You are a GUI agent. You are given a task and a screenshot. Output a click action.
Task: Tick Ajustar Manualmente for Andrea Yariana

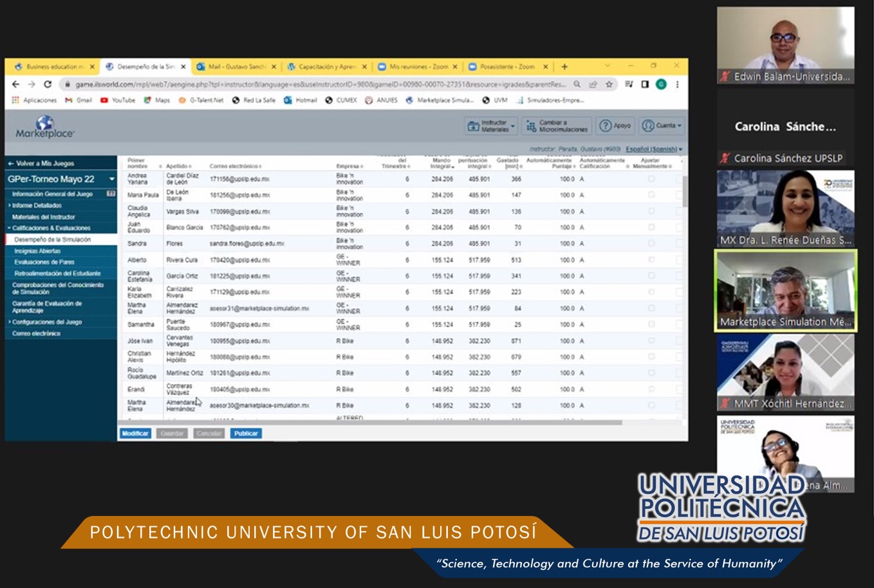pos(651,179)
